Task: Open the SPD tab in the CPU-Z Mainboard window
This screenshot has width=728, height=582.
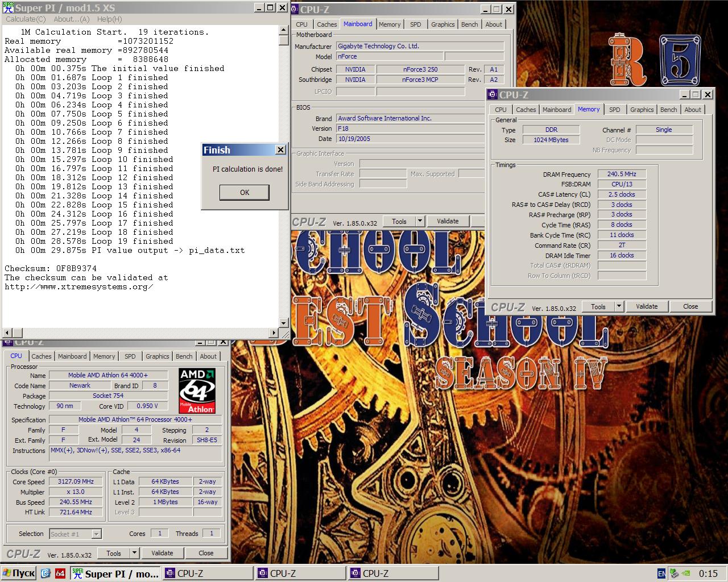Action: click(x=416, y=24)
